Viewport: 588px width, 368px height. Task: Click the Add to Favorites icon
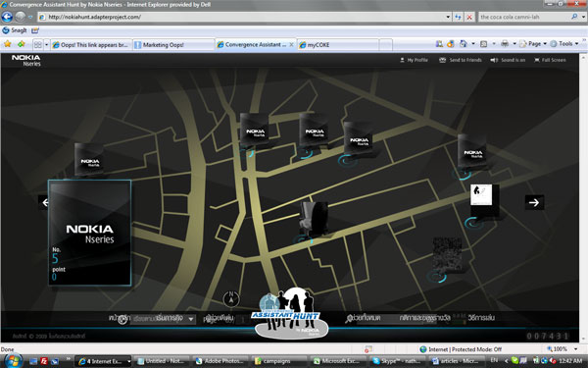tap(22, 44)
